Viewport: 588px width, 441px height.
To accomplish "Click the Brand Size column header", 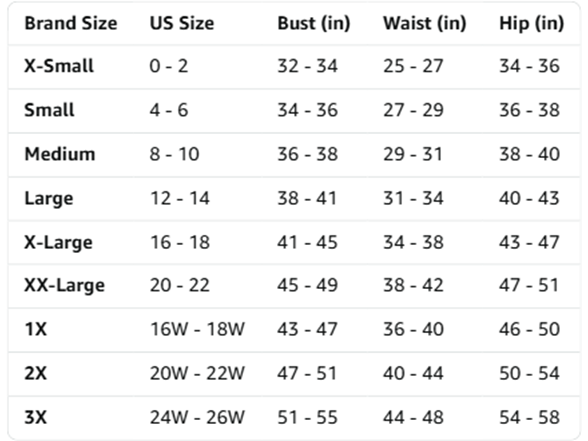I will 71,23.
